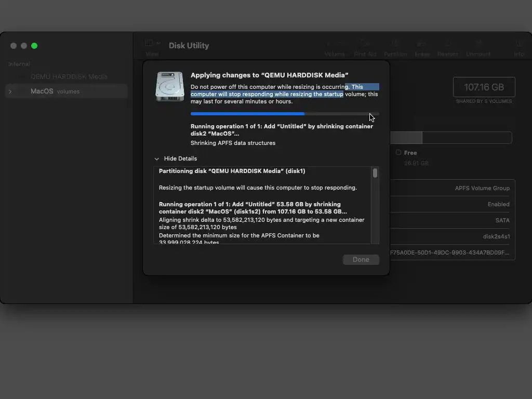Click the hard disk icon in the dialog
Image resolution: width=532 pixels, height=399 pixels.
click(x=170, y=86)
